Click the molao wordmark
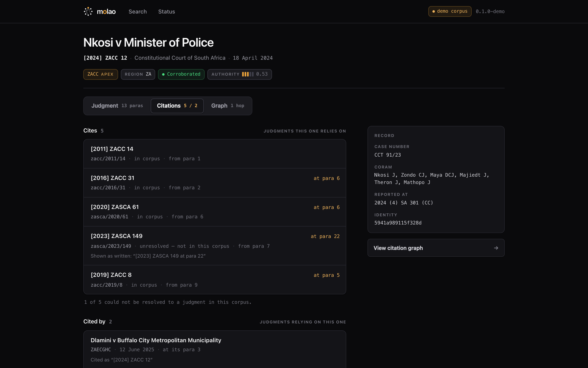Viewport: 588px width, 368px height. coord(106,11)
